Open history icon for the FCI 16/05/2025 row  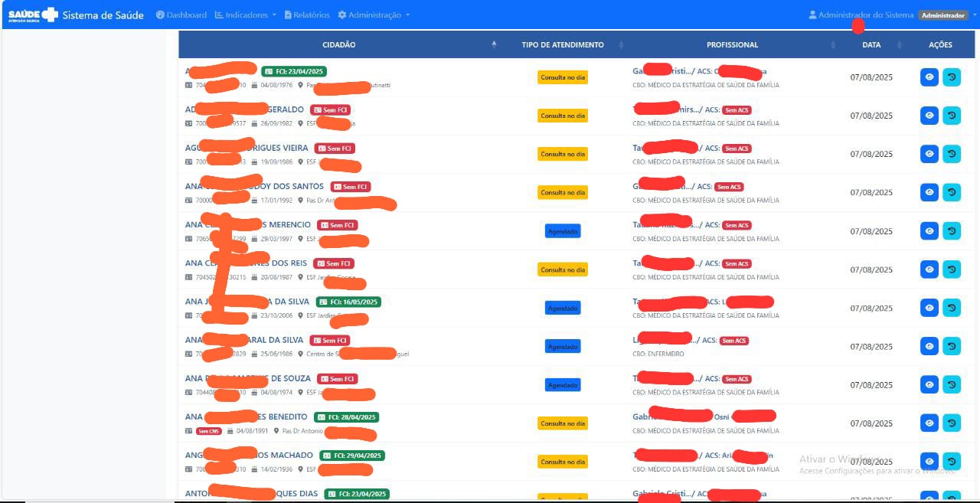(x=952, y=308)
